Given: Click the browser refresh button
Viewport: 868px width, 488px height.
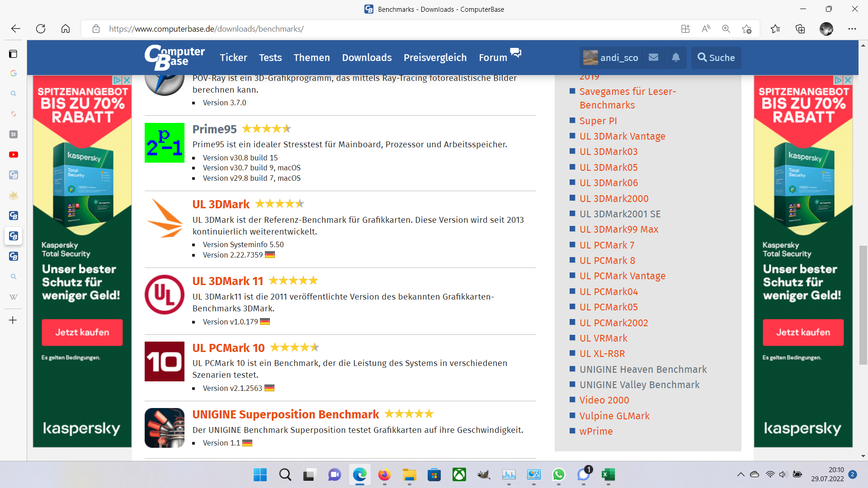Looking at the screenshot, I should coord(41,29).
